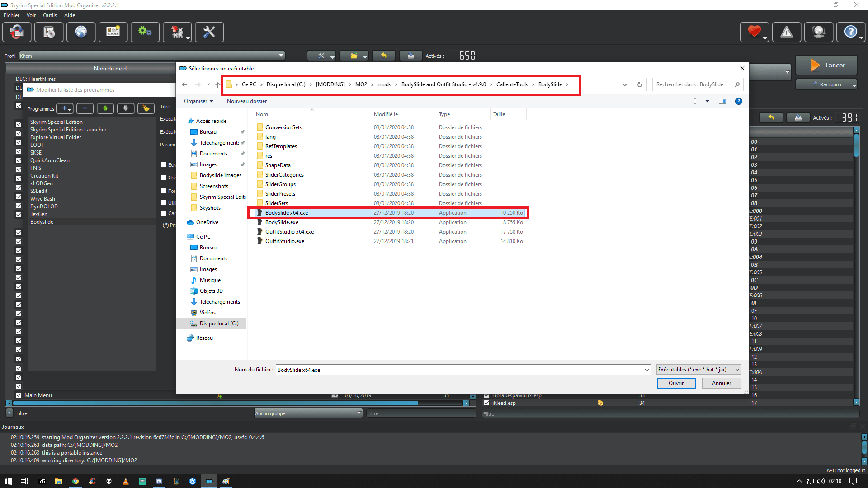This screenshot has width=868, height=488.
Task: Open the Organiser dropdown menu
Action: click(x=198, y=101)
